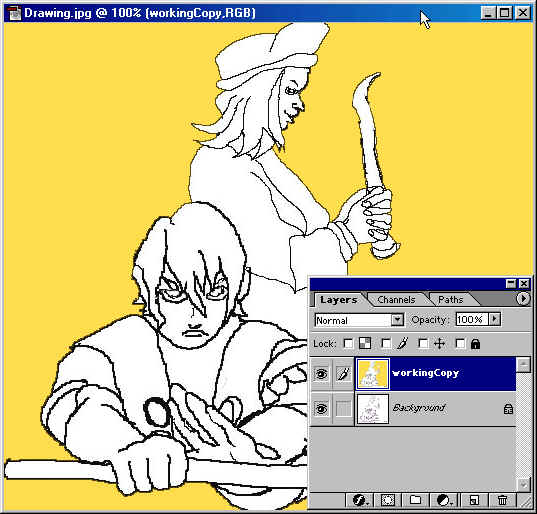The width and height of the screenshot is (537, 514).
Task: Add a layer mask
Action: click(388, 500)
